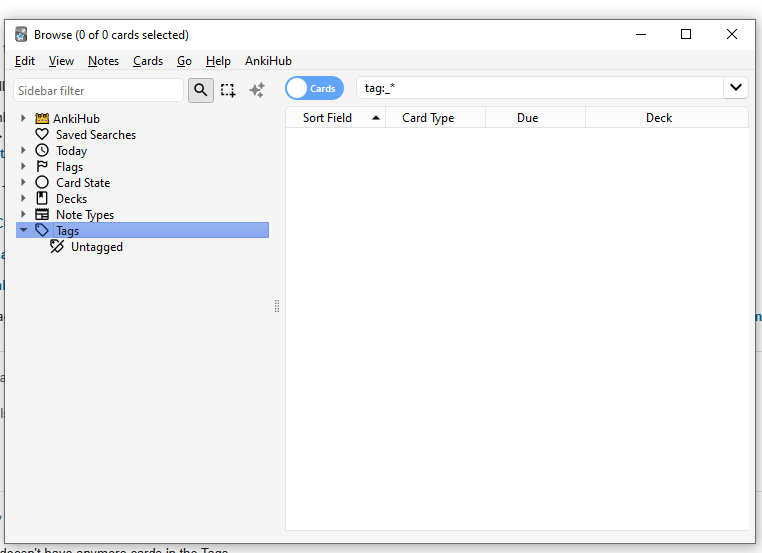Image resolution: width=762 pixels, height=553 pixels.
Task: Toggle the Cards/Notes switch
Action: tap(314, 88)
